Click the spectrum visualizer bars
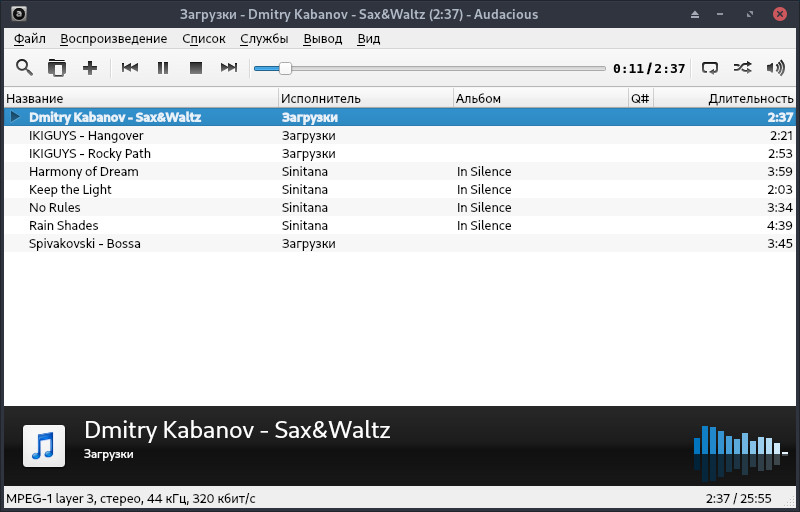Image resolution: width=800 pixels, height=512 pixels. (x=740, y=453)
